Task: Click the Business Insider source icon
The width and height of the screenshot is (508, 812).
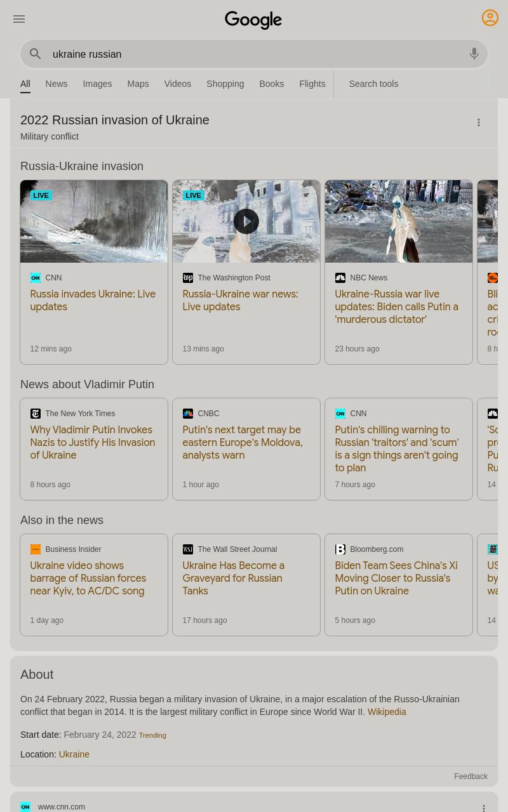Action: tap(36, 549)
